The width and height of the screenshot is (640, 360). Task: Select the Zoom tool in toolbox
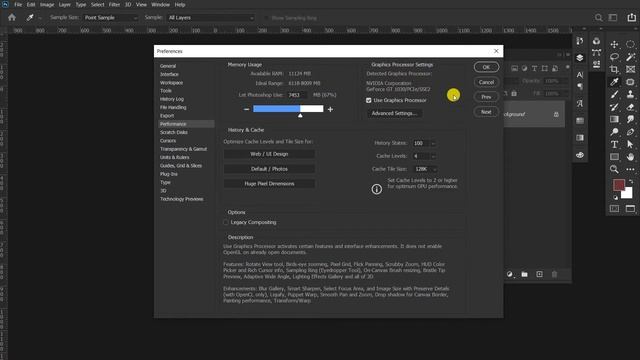click(614, 169)
